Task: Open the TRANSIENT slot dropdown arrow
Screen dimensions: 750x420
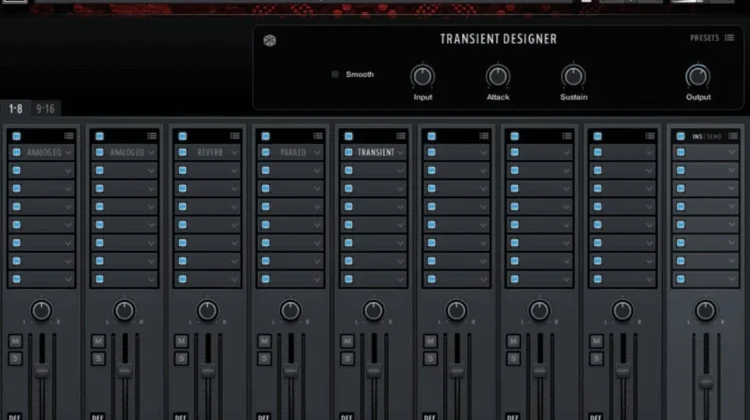Action: click(400, 153)
